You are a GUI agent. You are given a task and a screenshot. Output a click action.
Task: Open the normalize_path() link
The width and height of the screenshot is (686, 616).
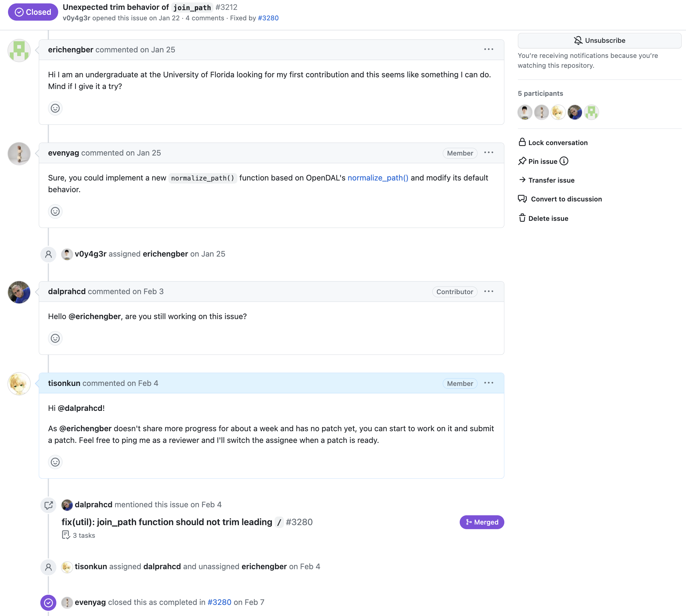click(x=378, y=178)
